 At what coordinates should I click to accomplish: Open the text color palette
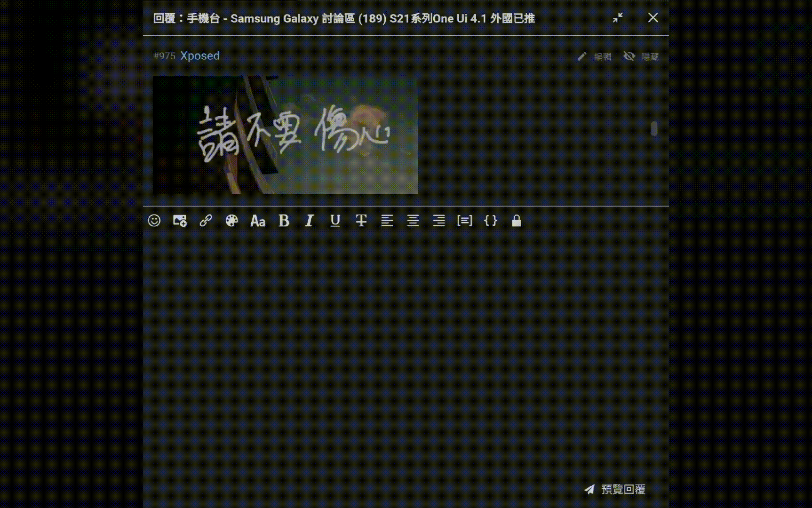point(231,221)
